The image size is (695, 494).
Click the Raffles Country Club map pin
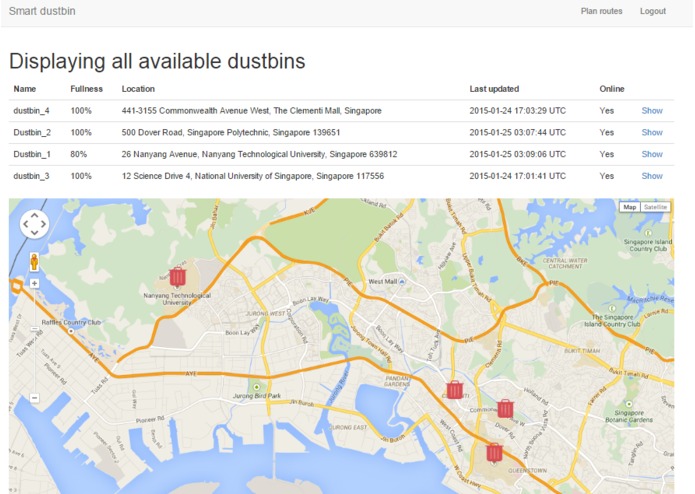70,331
